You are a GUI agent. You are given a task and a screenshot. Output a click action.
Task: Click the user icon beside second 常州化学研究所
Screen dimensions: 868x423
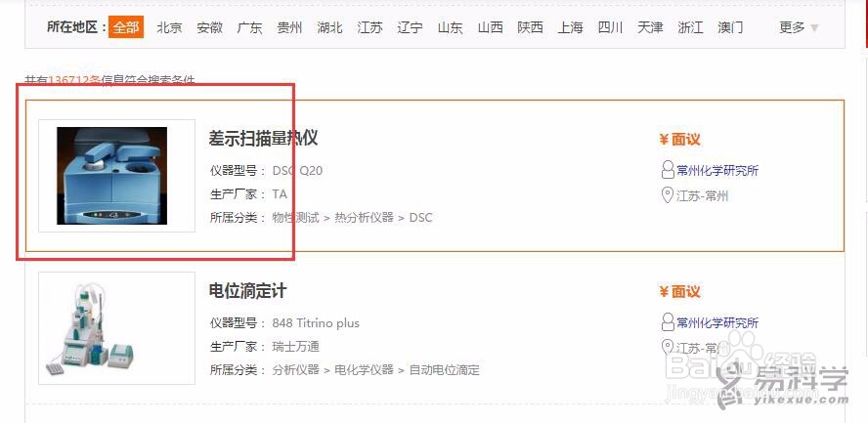668,322
